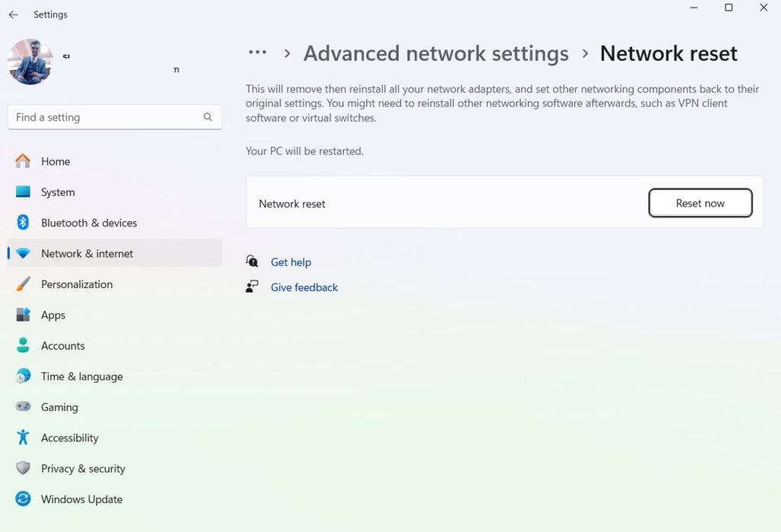
Task: Click the Gaming controller icon
Action: (x=23, y=407)
